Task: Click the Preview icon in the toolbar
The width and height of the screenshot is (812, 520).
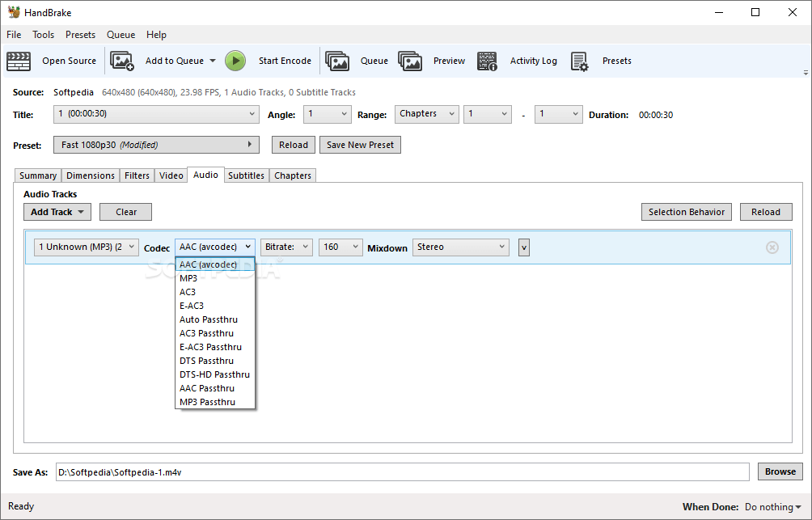Action: [x=410, y=61]
